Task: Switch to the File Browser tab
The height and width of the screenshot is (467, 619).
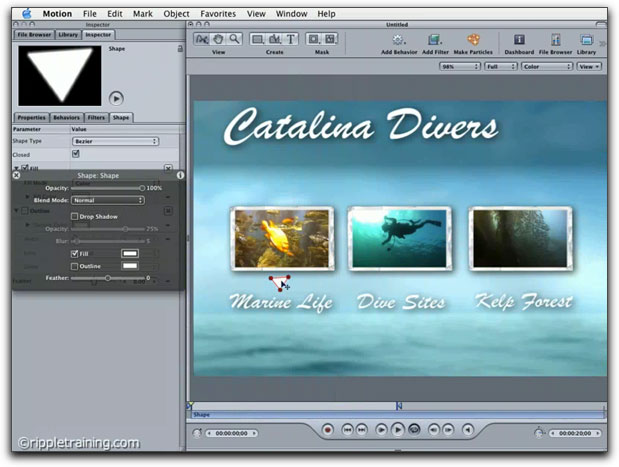Action: [33, 34]
